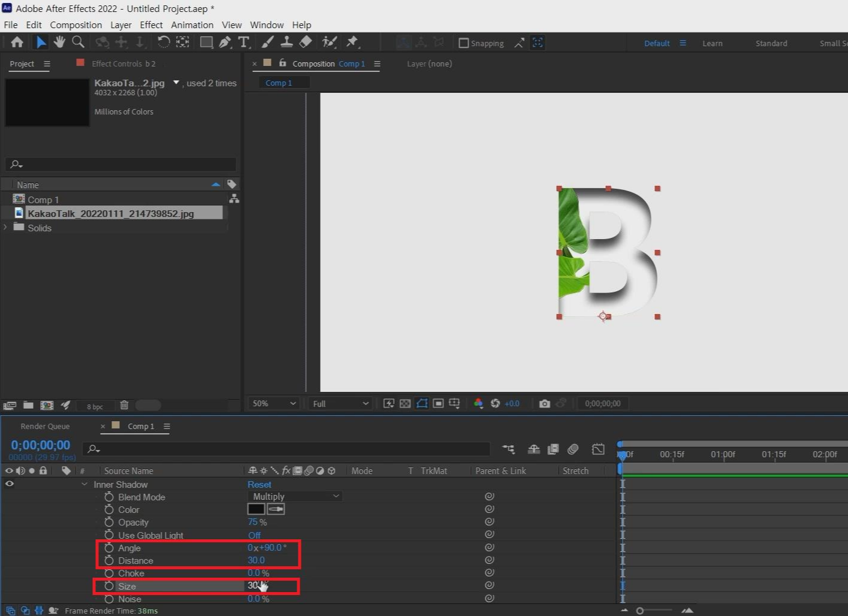848x616 pixels.
Task: Click the Use Global Light Off value
Action: coord(254,535)
